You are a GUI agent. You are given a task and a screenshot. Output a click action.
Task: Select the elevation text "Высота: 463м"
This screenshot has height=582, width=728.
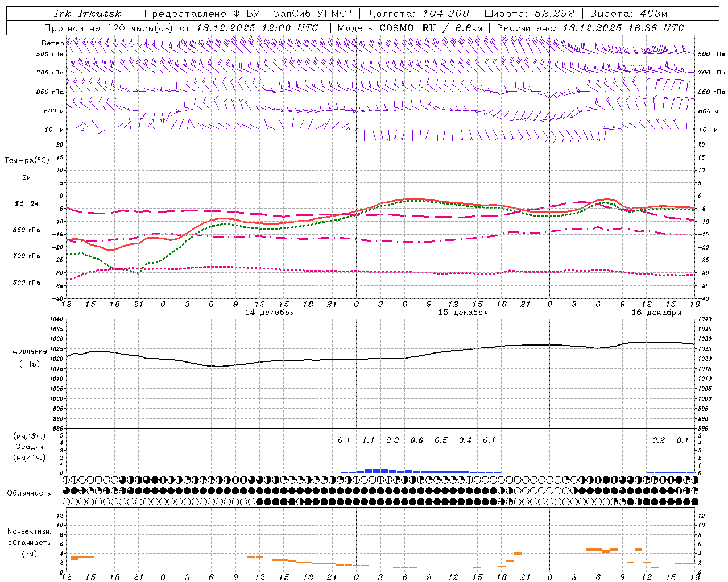tap(628, 14)
